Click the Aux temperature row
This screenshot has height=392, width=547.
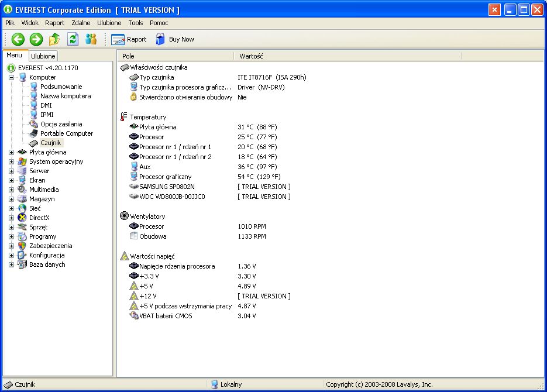pyautogui.click(x=203, y=167)
